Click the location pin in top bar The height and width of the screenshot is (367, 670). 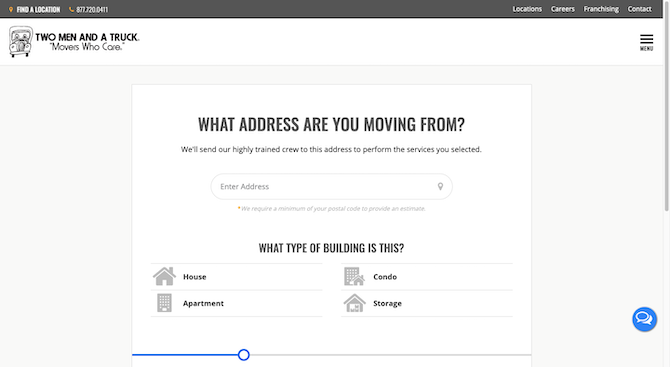pos(11,9)
